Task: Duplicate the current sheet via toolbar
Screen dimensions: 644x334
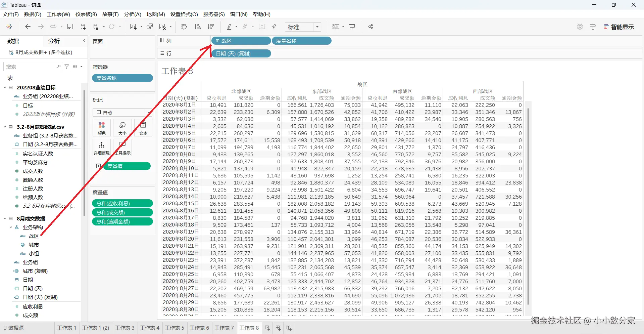Action: [x=150, y=27]
